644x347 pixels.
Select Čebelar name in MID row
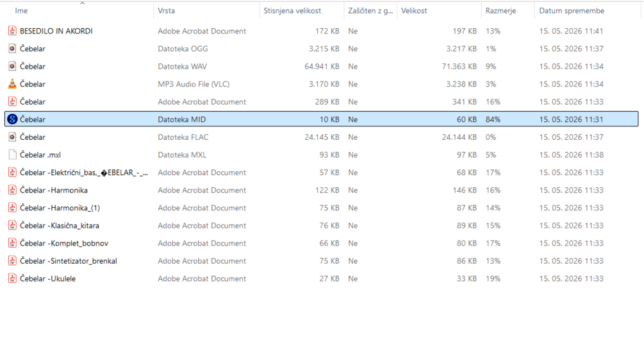(33, 119)
